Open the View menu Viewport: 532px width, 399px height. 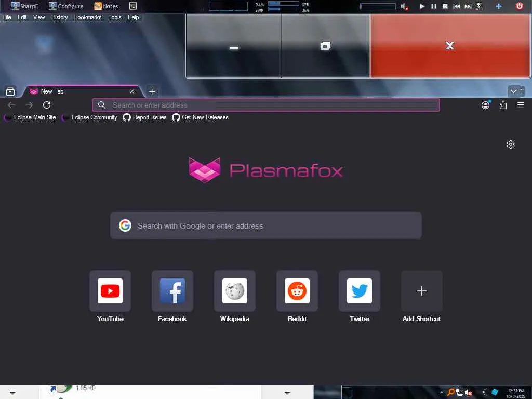[39, 17]
